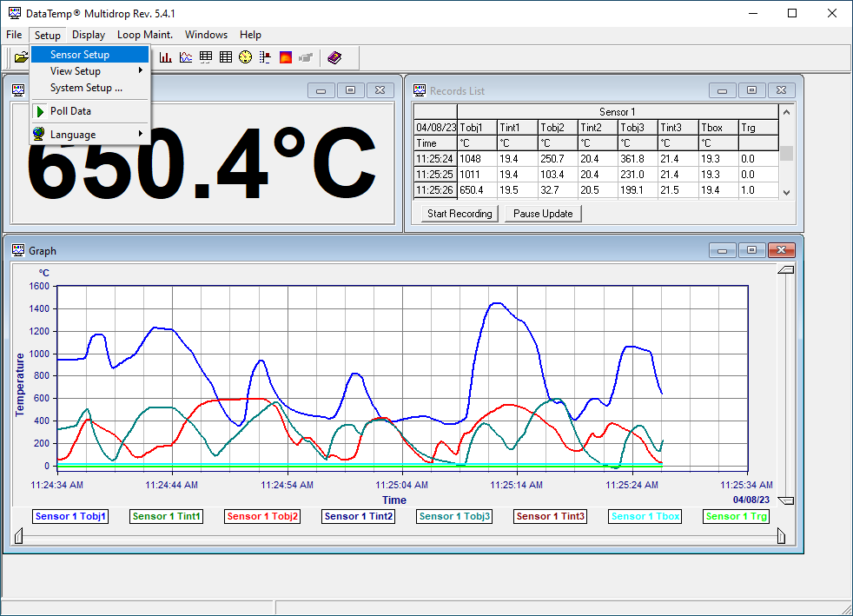Open the bar chart view toolbar icon
Image resolution: width=853 pixels, height=616 pixels.
pos(165,57)
